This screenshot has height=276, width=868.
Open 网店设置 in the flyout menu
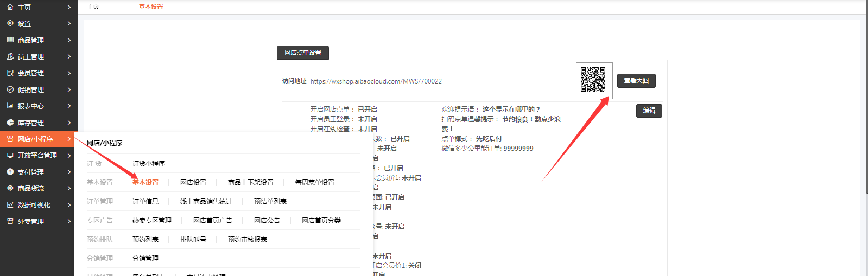(x=193, y=183)
